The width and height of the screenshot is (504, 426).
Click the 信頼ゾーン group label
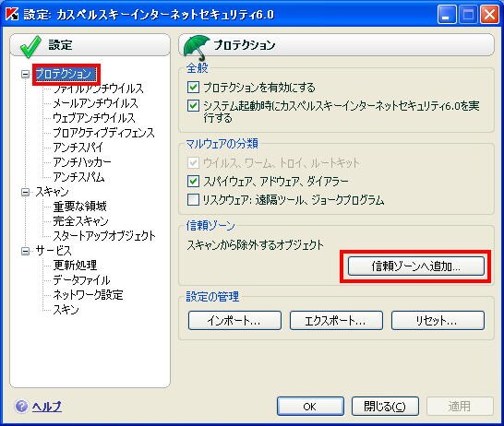click(x=210, y=226)
